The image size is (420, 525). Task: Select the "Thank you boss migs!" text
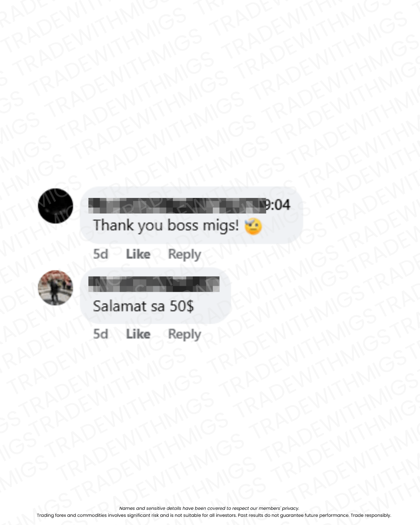pyautogui.click(x=166, y=226)
